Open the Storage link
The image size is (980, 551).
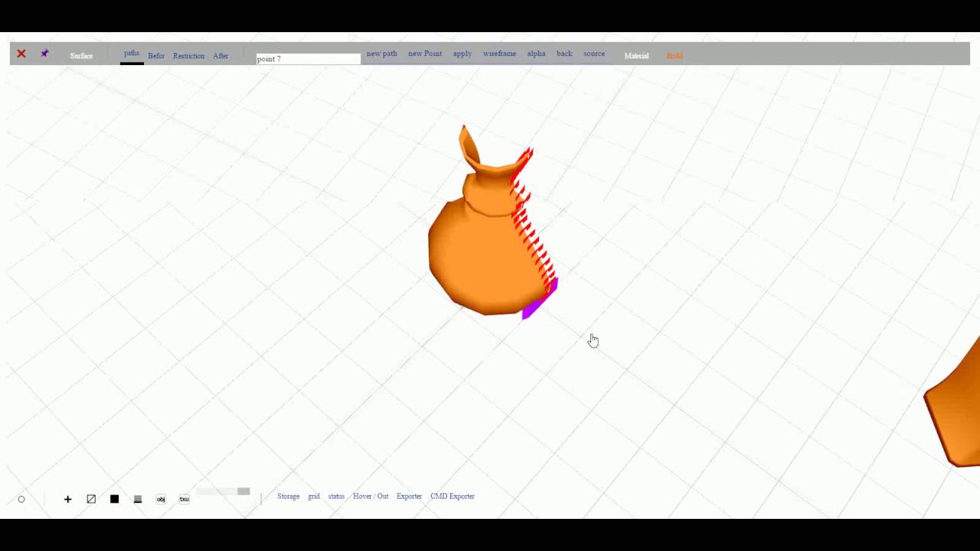click(289, 496)
